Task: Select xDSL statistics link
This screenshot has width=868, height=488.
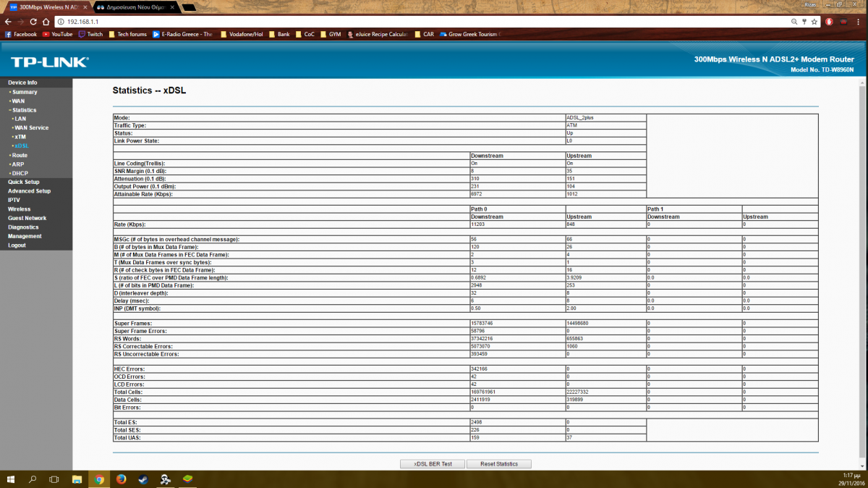Action: [x=22, y=146]
